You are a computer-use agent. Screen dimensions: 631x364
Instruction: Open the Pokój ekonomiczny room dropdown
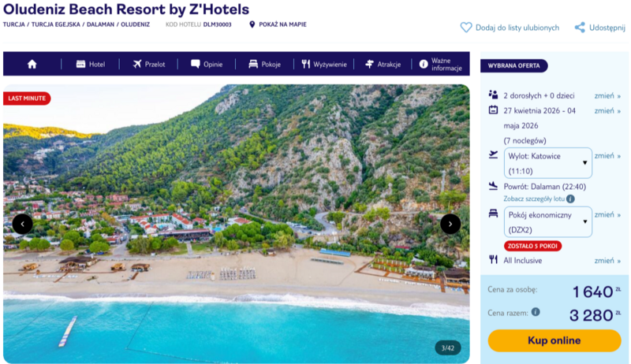tap(547, 221)
